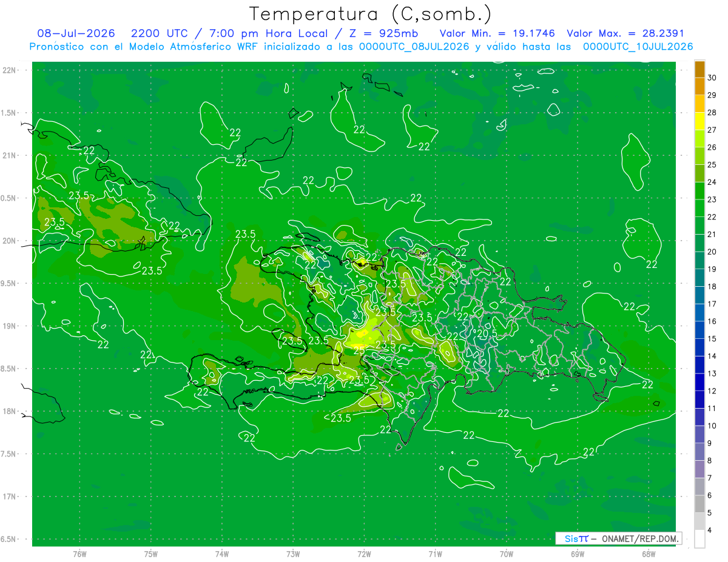Viewport: 728px width, 562px height.
Task: Click the color legend value "13"
Action: pyautogui.click(x=712, y=373)
